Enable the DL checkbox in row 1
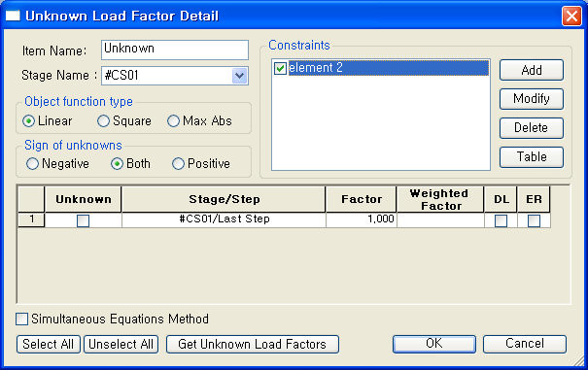 tap(501, 220)
